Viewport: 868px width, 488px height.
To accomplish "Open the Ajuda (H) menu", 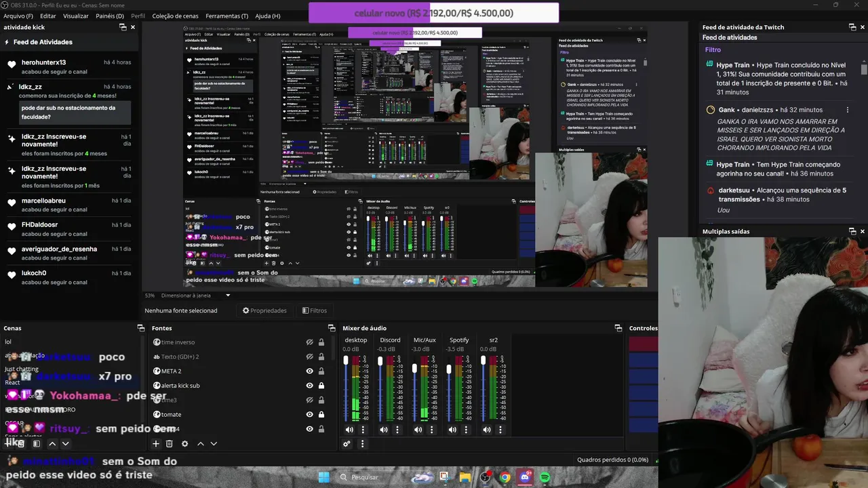I will coord(268,16).
